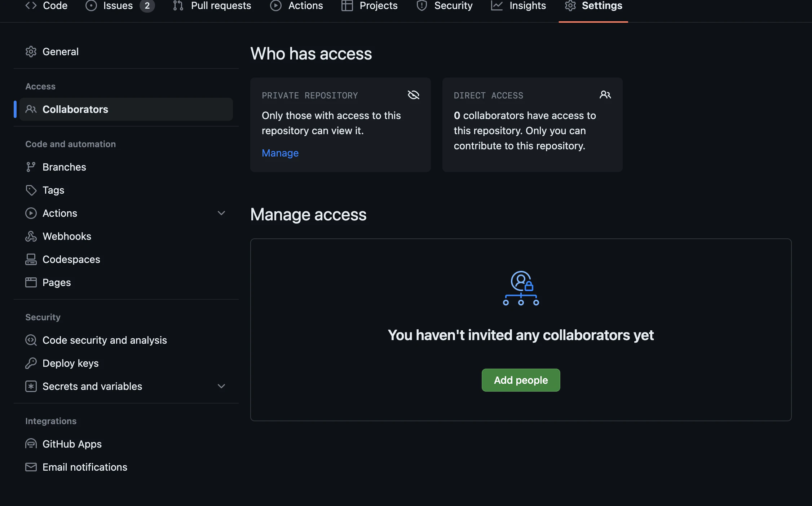The width and height of the screenshot is (812, 506).
Task: Click the people icon in the Direct Access card
Action: [605, 95]
